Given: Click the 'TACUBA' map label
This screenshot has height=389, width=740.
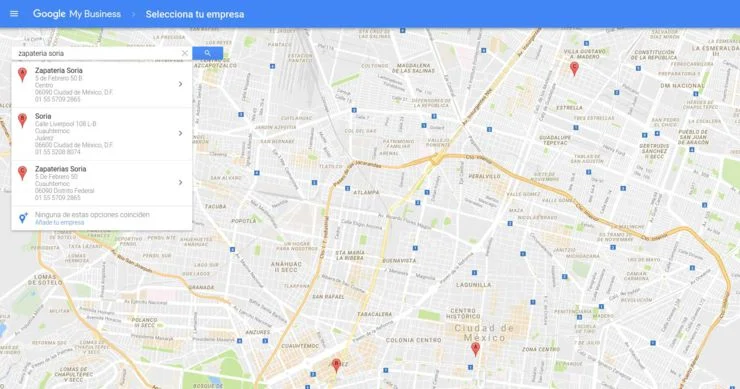Looking at the screenshot, I should 215,206.
